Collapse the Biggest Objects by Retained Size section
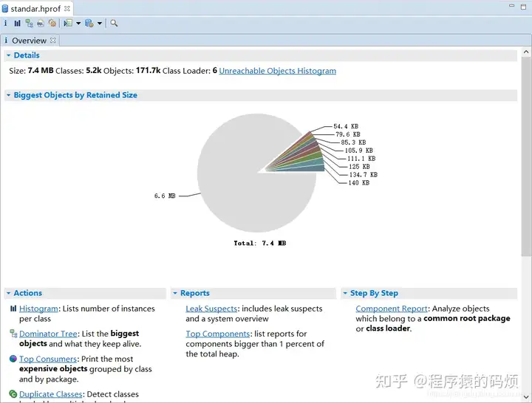The image size is (532, 403). 8,95
